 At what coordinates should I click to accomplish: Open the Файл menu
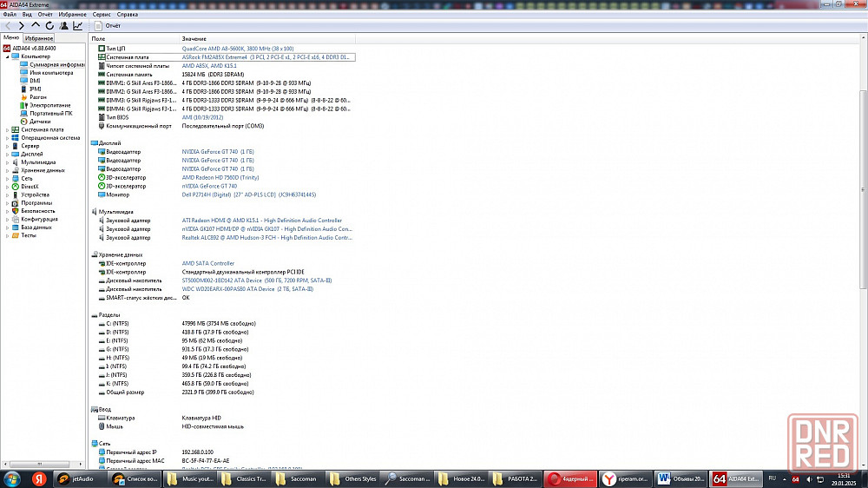pos(10,15)
